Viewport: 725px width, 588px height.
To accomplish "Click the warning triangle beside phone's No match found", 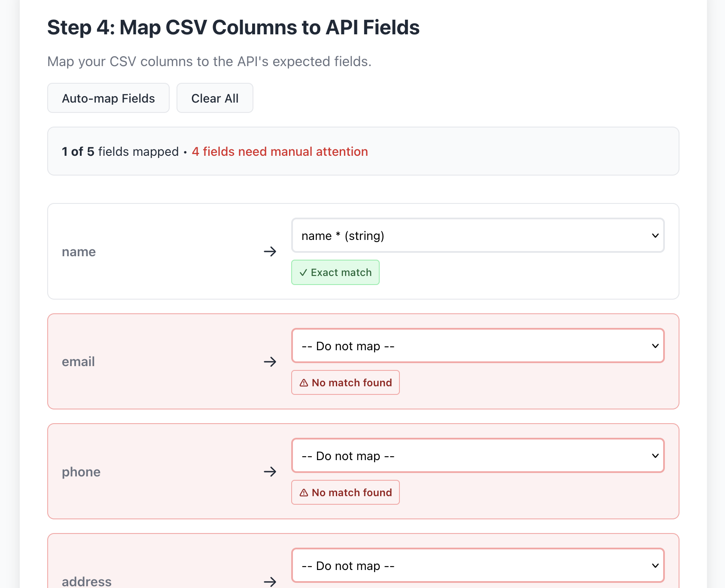I will tap(305, 492).
